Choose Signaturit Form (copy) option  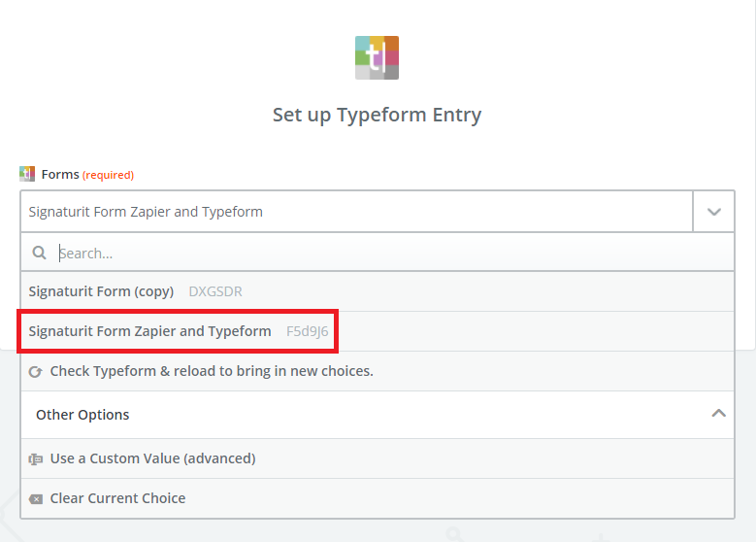pyautogui.click(x=101, y=291)
